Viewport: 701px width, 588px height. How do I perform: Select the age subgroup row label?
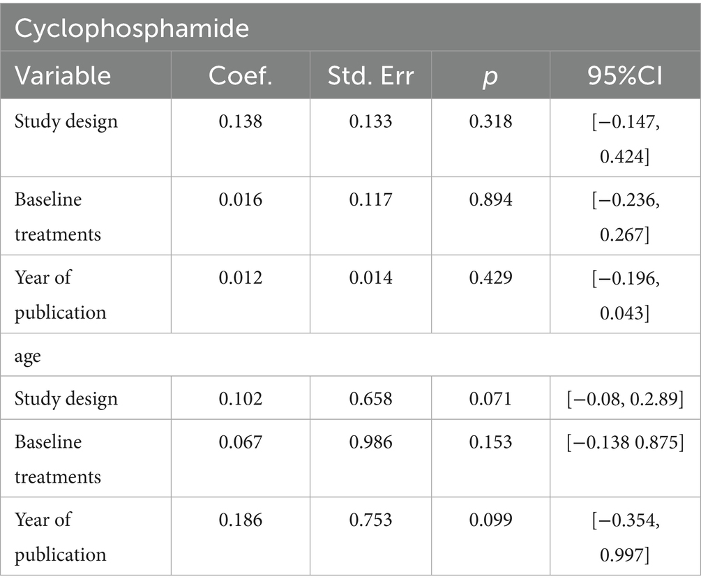click(27, 356)
